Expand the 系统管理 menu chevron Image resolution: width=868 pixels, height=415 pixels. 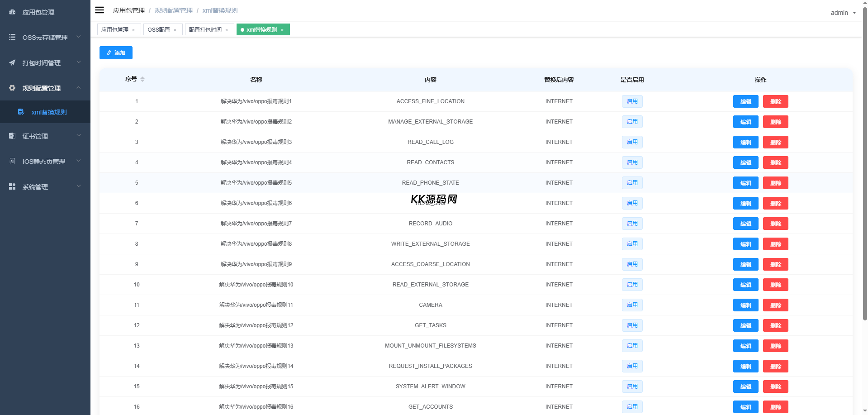[79, 186]
